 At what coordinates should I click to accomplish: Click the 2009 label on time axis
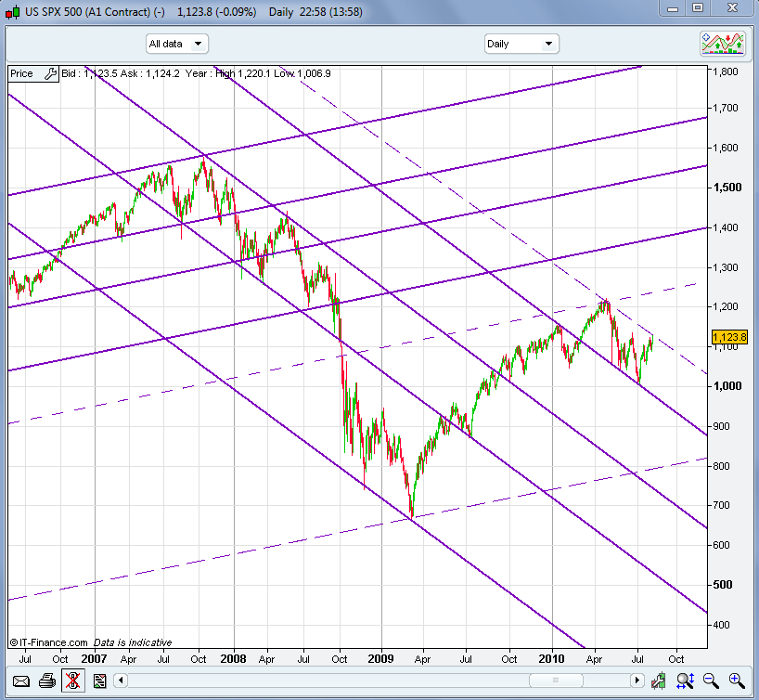point(381,659)
